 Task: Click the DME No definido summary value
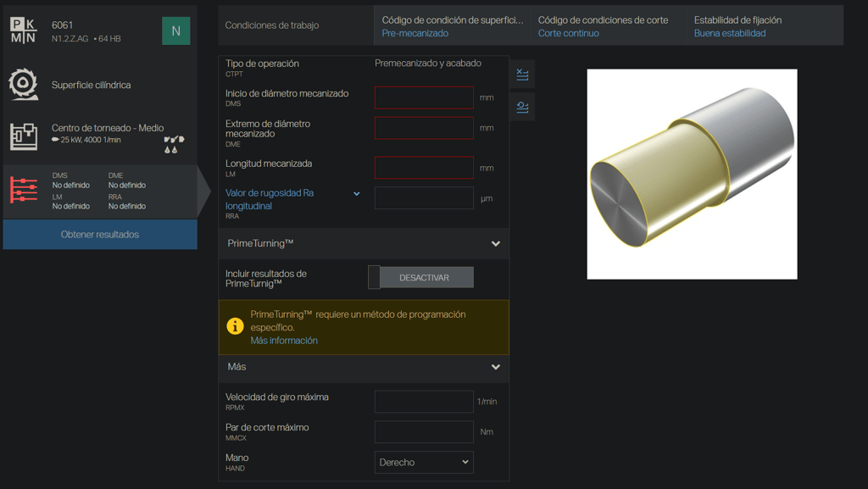(x=127, y=186)
